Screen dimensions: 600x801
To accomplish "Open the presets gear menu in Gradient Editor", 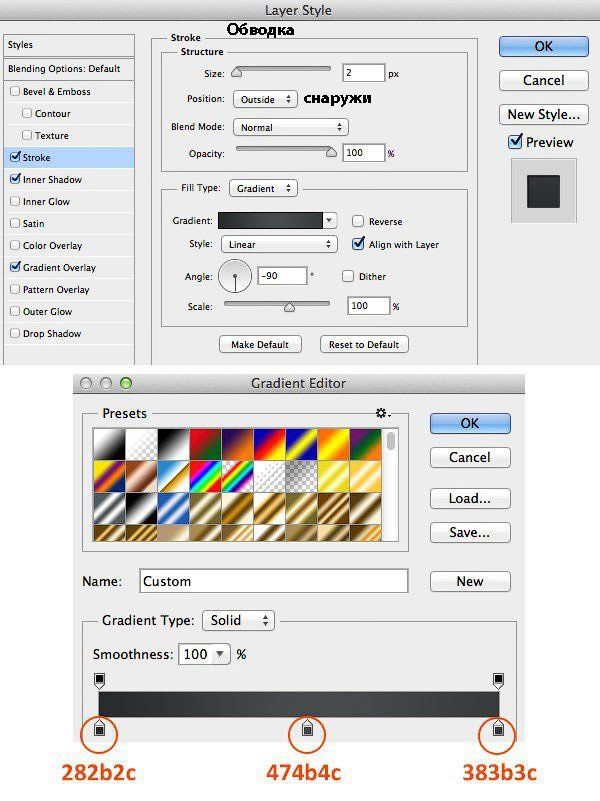I will (382, 413).
